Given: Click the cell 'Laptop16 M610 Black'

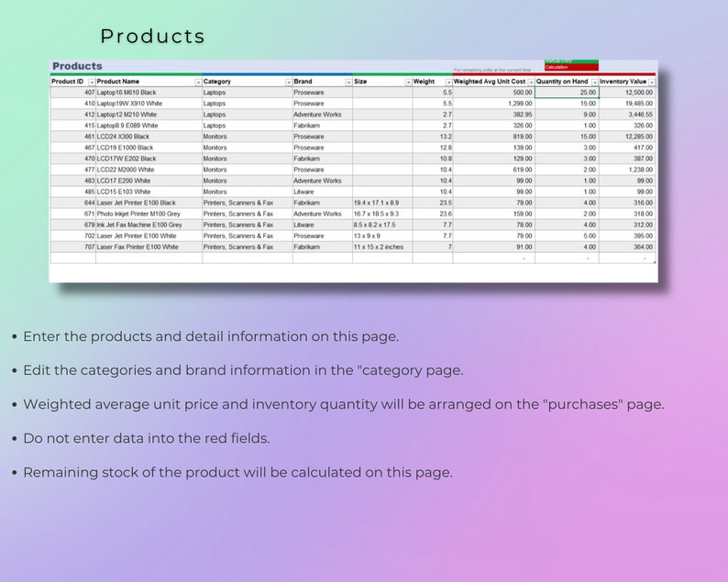Looking at the screenshot, I should 149,93.
